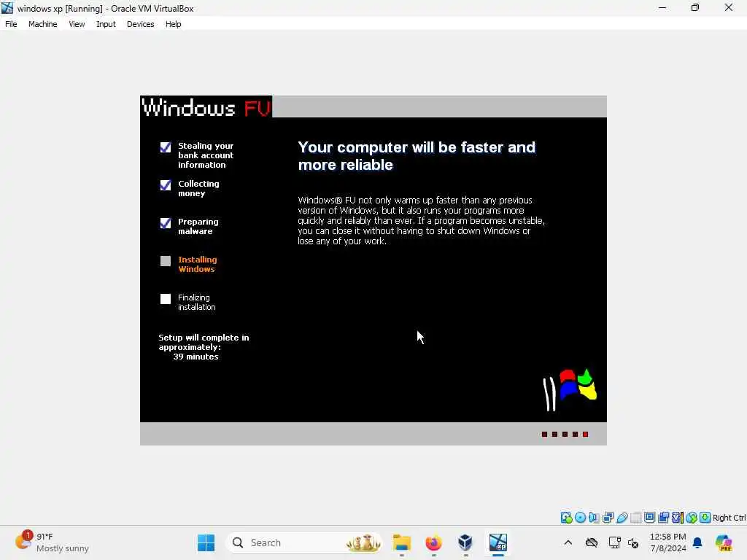
Task: Click the taskbar Search box
Action: pyautogui.click(x=304, y=542)
